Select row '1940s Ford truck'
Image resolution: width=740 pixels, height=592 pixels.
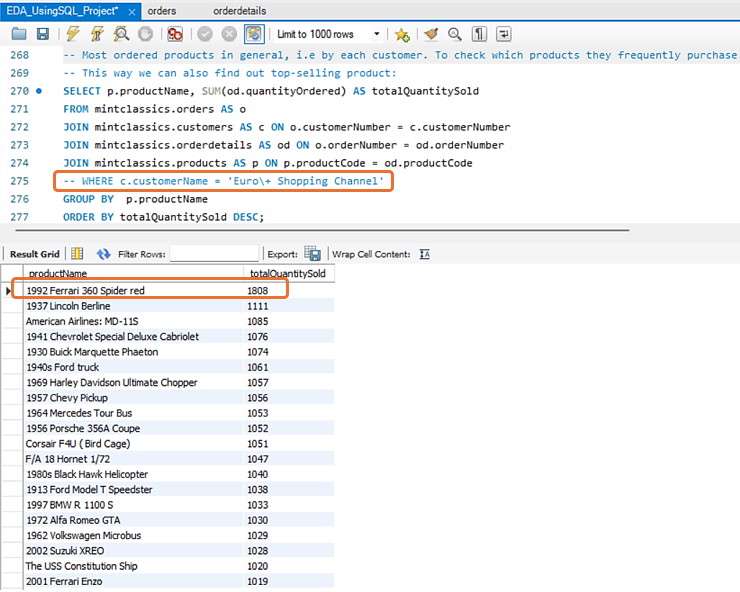[x=179, y=367]
